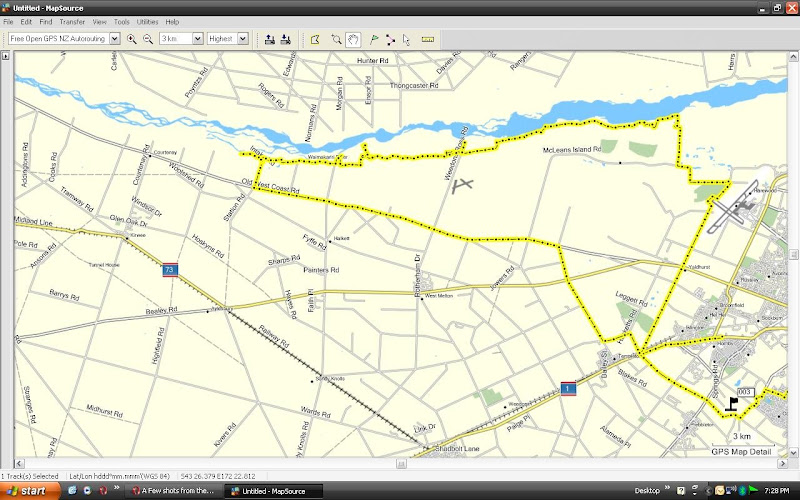Show hidden system tray icons
The image size is (800, 500).
[709, 490]
